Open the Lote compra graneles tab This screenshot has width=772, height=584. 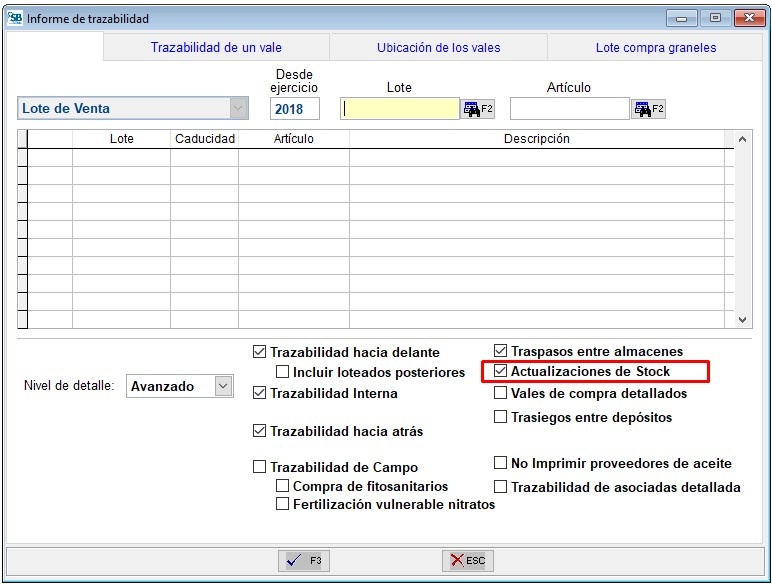[x=656, y=47]
